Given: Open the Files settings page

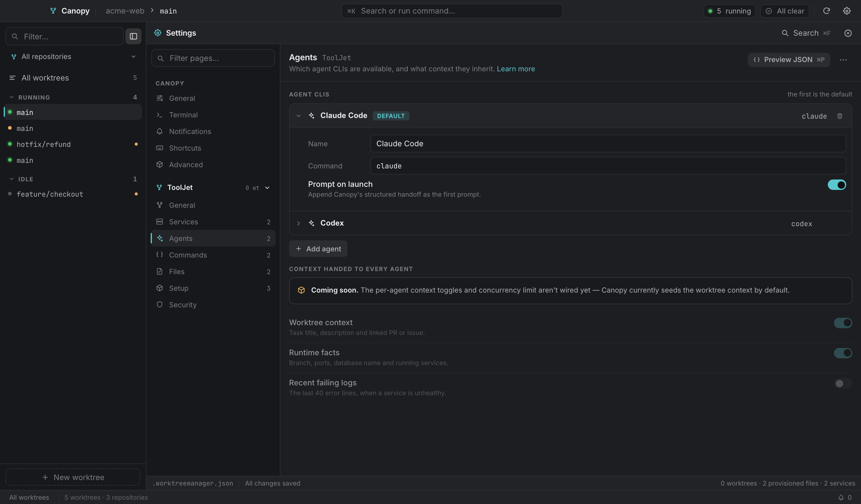Looking at the screenshot, I should 213,271.
